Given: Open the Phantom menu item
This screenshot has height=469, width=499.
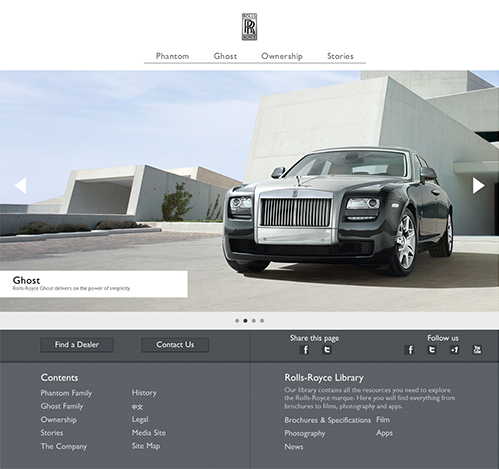Looking at the screenshot, I should pos(172,56).
